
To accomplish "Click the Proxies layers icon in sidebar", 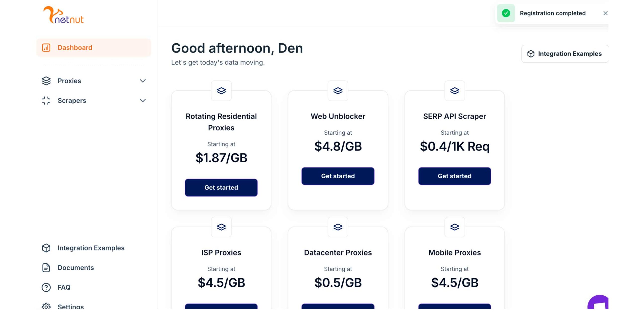I will click(46, 81).
